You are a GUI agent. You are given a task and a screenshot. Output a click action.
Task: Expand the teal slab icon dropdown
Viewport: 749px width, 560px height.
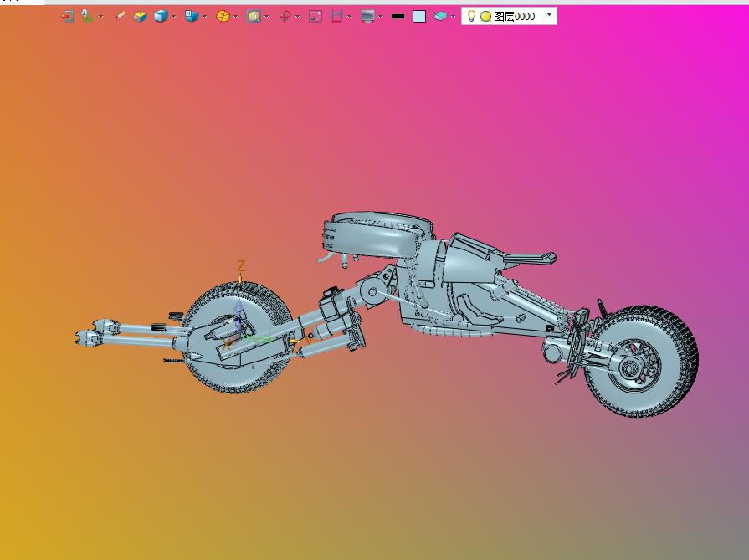[453, 17]
